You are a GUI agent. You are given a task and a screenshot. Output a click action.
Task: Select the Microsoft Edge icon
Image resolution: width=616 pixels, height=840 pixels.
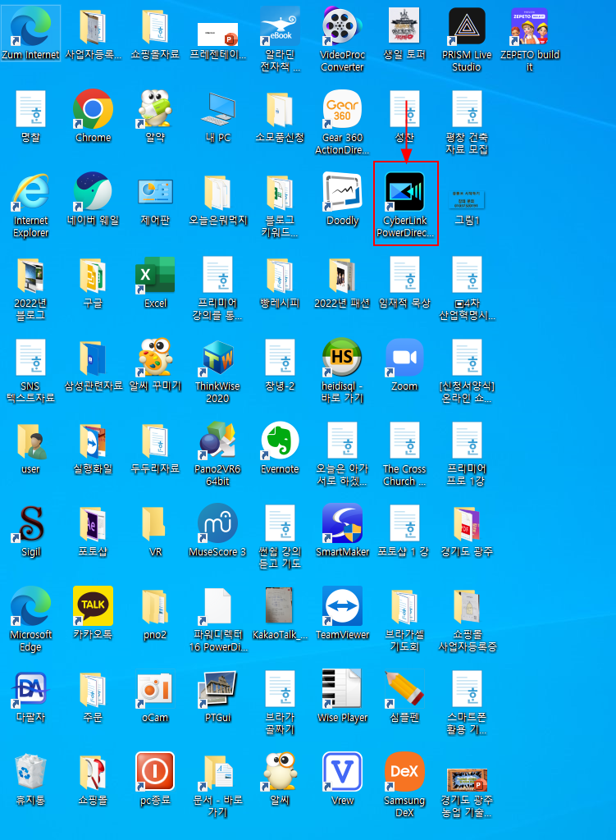click(x=30, y=606)
